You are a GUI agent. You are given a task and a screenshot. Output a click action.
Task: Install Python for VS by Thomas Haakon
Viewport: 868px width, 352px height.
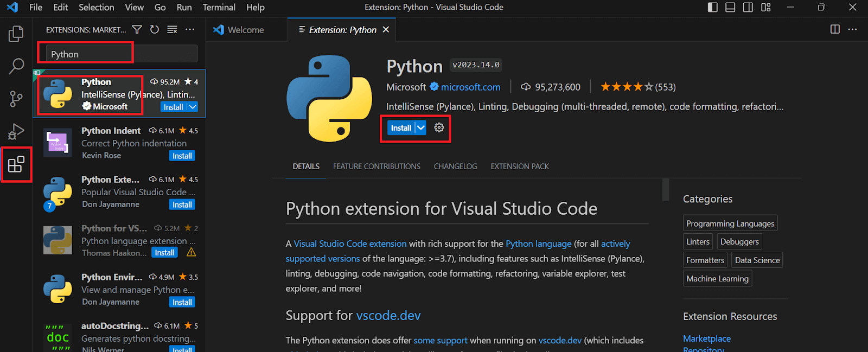(164, 253)
